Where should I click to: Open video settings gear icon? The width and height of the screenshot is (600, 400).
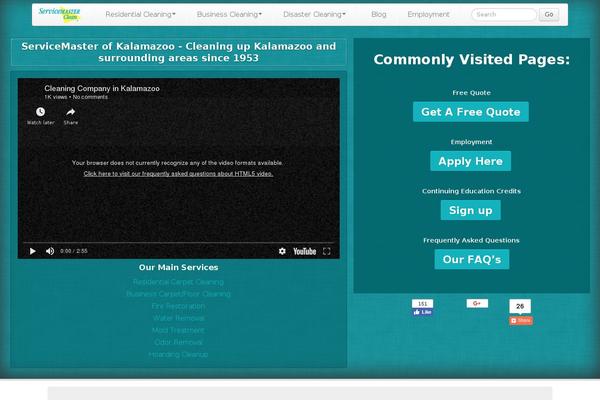pos(282,251)
